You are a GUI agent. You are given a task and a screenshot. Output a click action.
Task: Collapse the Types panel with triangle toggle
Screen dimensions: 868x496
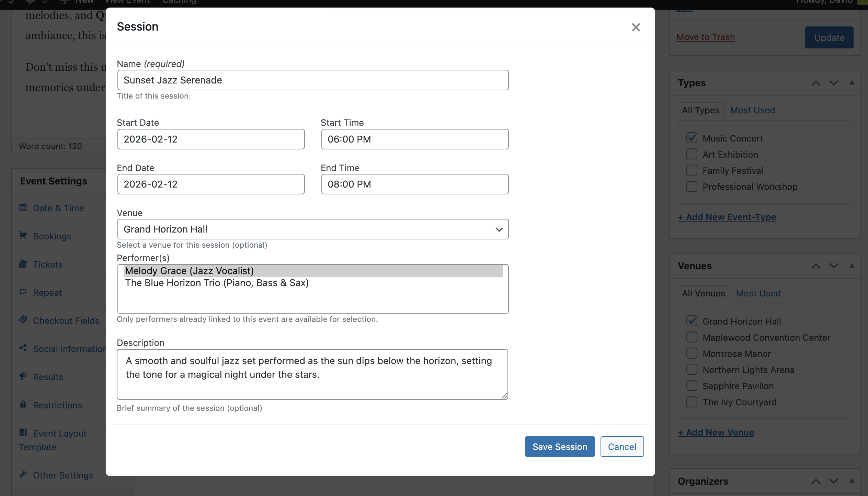[852, 83]
